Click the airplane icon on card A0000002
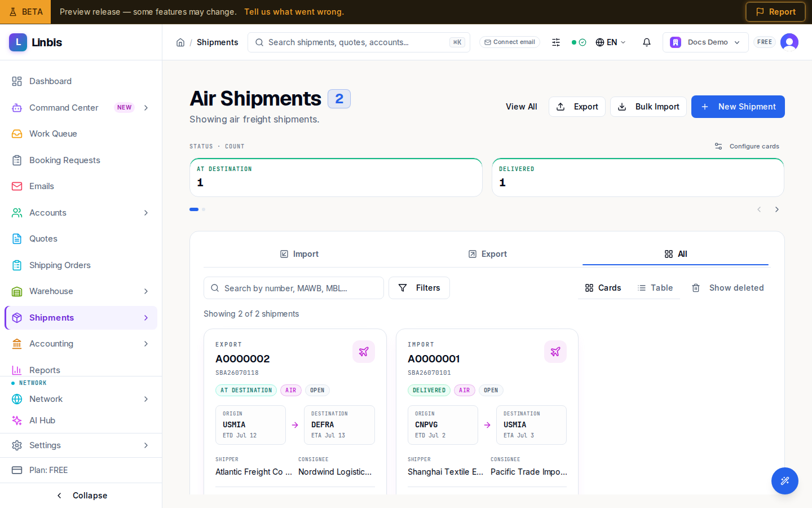Viewport: 812px width, 508px height. pyautogui.click(x=364, y=352)
